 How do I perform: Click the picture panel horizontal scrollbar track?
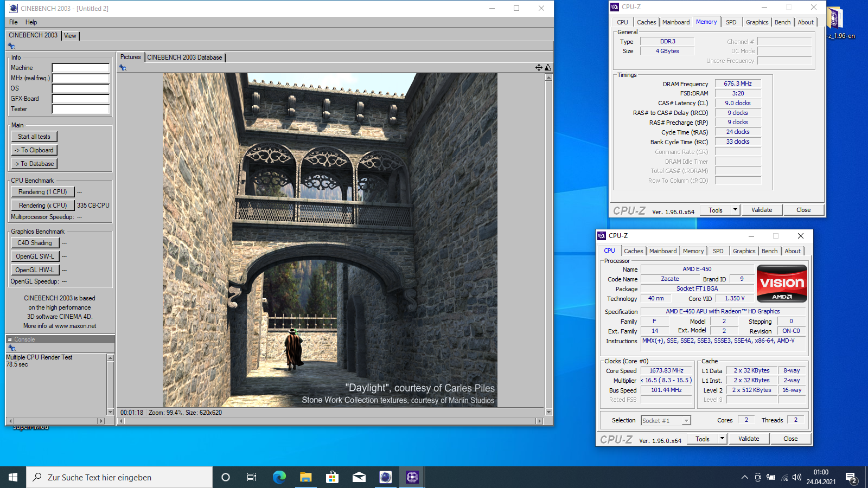coord(330,421)
